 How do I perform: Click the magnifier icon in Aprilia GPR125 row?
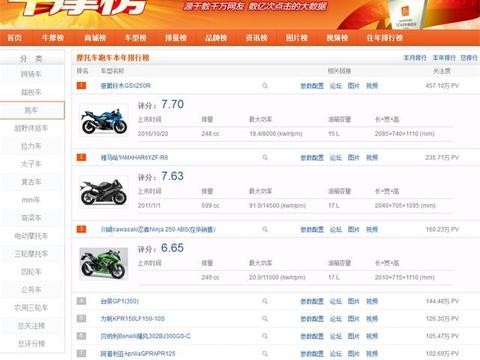tap(265, 353)
